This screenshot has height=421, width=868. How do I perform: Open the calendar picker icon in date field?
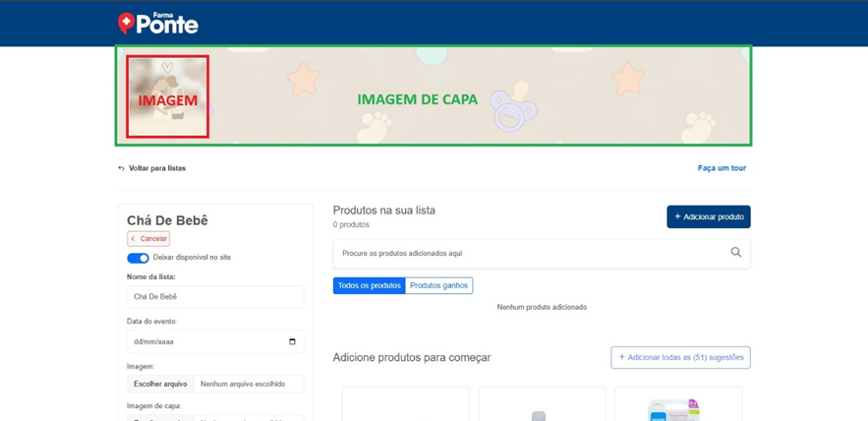292,341
